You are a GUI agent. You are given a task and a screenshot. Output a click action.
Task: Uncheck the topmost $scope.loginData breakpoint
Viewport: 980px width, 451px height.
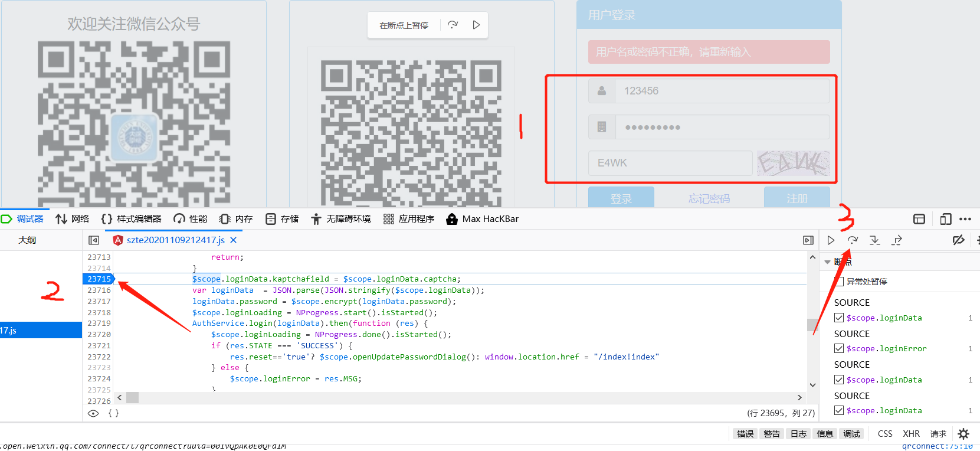pos(839,318)
